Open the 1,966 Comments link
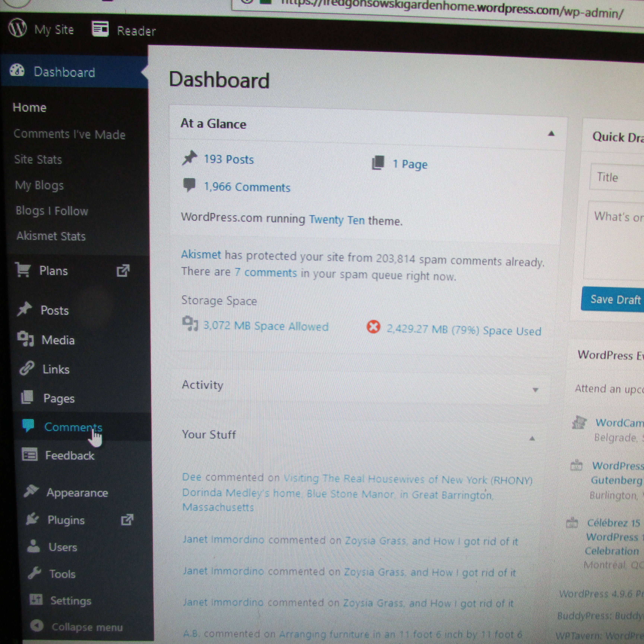The image size is (644, 644). [247, 187]
